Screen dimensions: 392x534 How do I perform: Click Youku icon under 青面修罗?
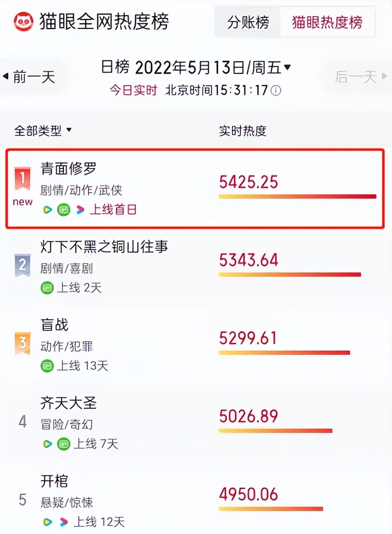[x=80, y=210]
